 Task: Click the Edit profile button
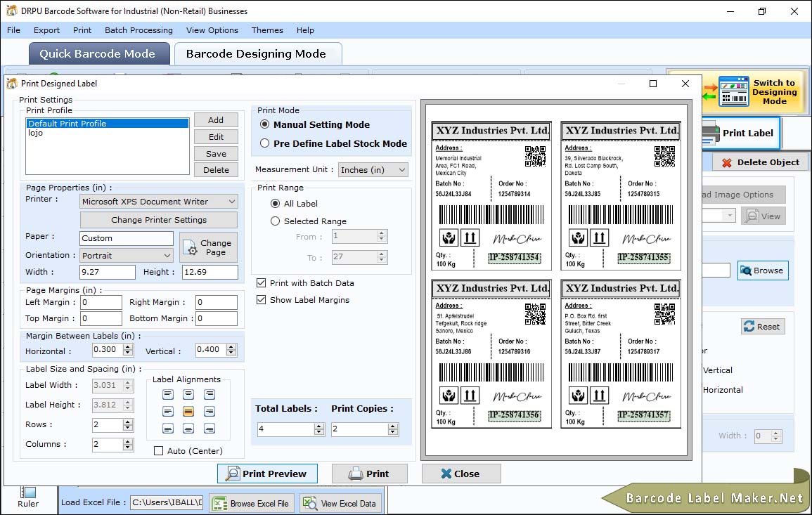pyautogui.click(x=216, y=136)
